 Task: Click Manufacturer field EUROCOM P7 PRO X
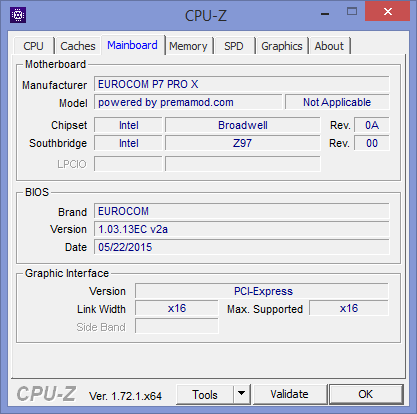[242, 84]
